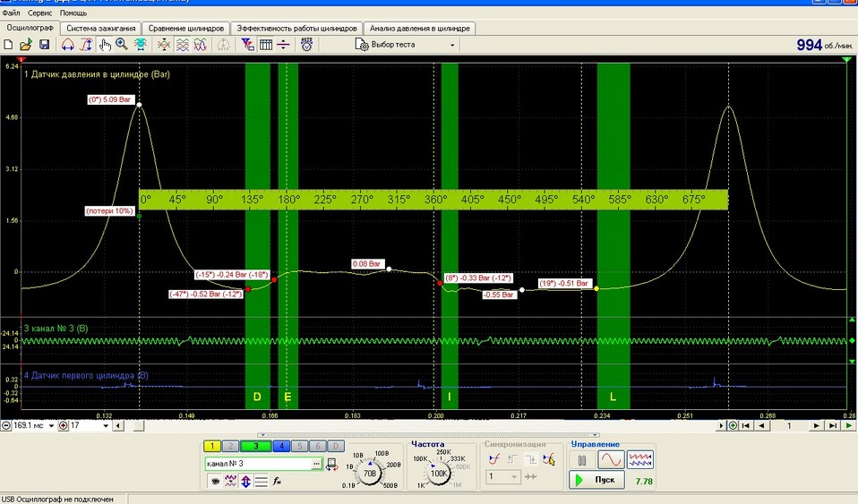Screen dimensions: 858x504
Task: Go to the previous frame arrow
Action: (x=761, y=425)
